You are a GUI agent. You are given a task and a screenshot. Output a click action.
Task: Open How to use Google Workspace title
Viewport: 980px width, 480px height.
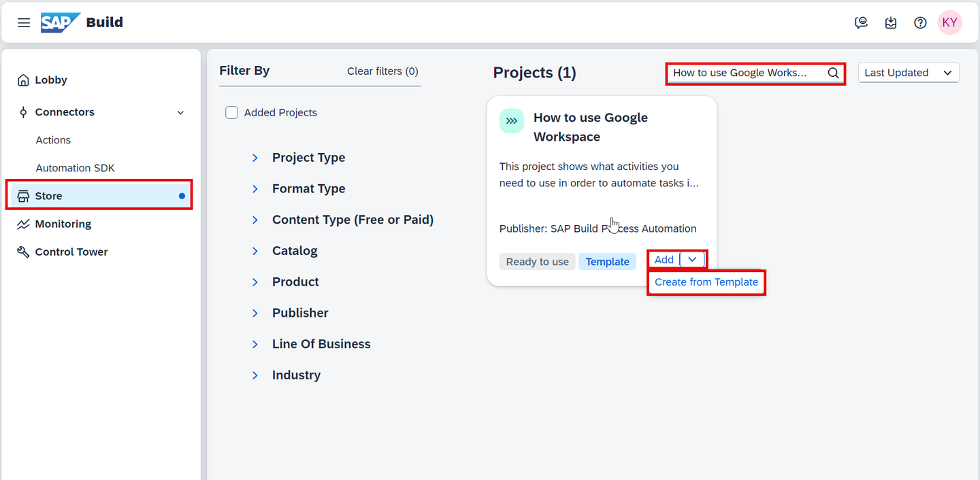tap(591, 127)
